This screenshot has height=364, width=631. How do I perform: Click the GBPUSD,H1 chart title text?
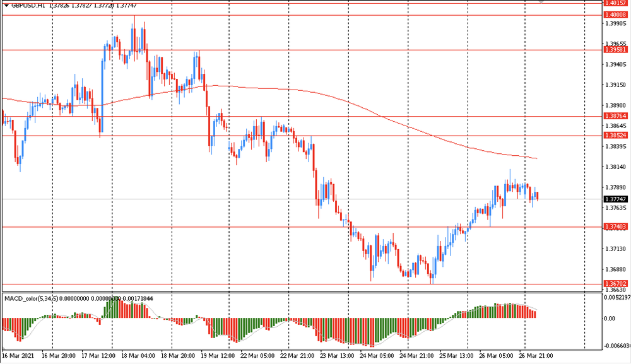point(28,6)
